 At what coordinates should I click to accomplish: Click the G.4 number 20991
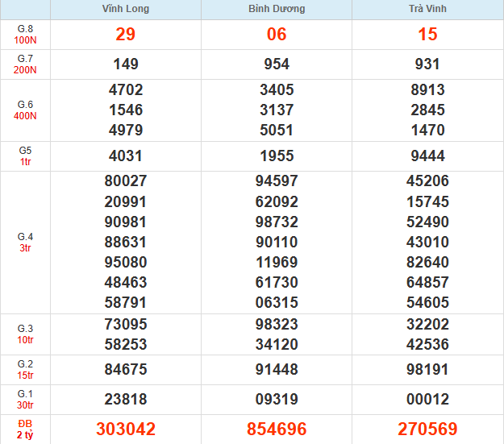(x=126, y=202)
